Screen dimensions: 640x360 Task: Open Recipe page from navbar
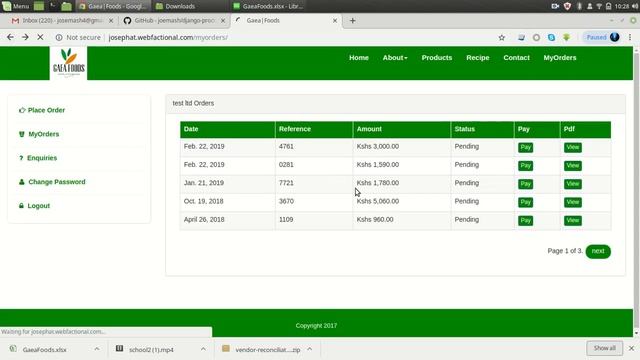478,58
